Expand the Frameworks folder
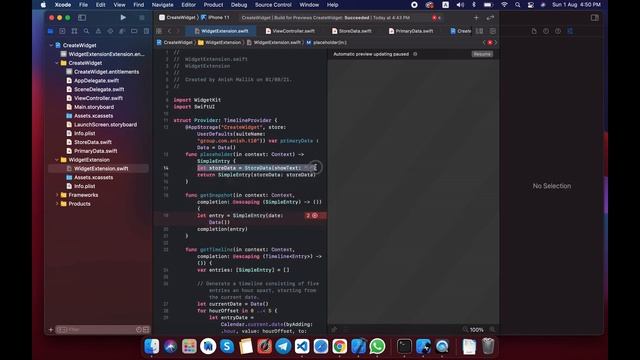The width and height of the screenshot is (640, 360). 57,195
